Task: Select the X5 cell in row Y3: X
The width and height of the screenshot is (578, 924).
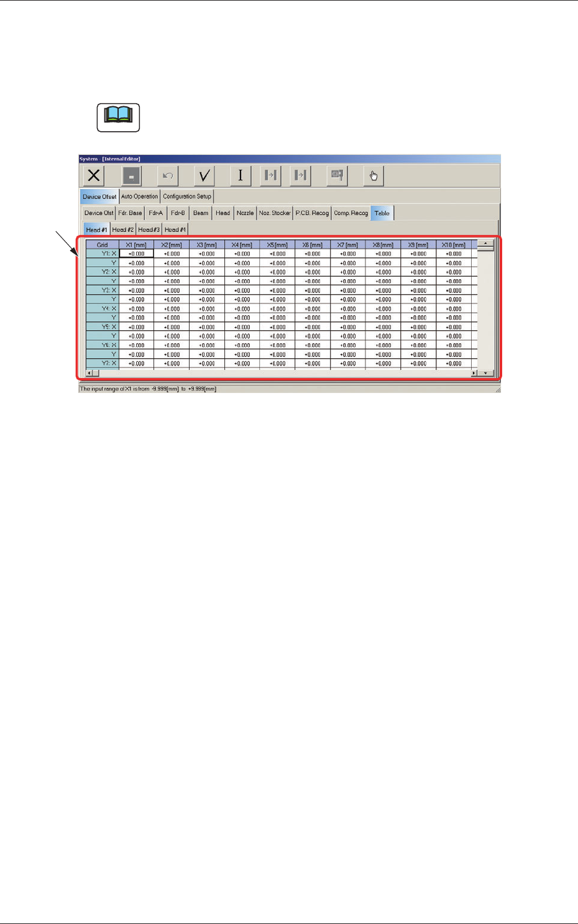Action: point(277,290)
